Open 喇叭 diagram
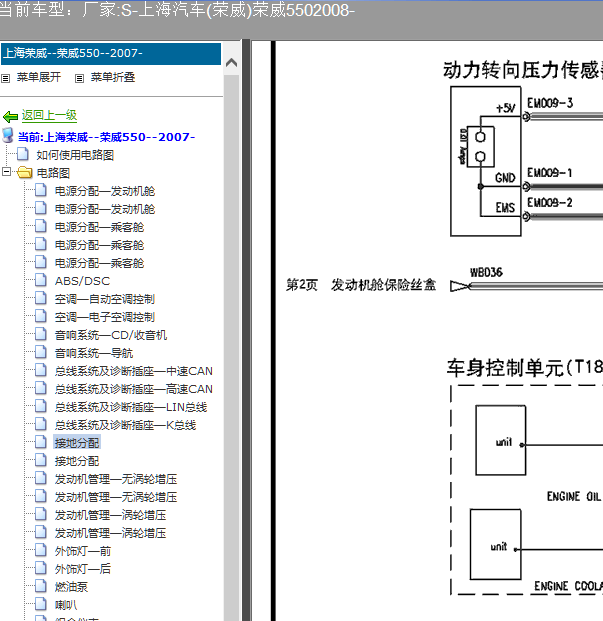This screenshot has height=621, width=603. 66,605
